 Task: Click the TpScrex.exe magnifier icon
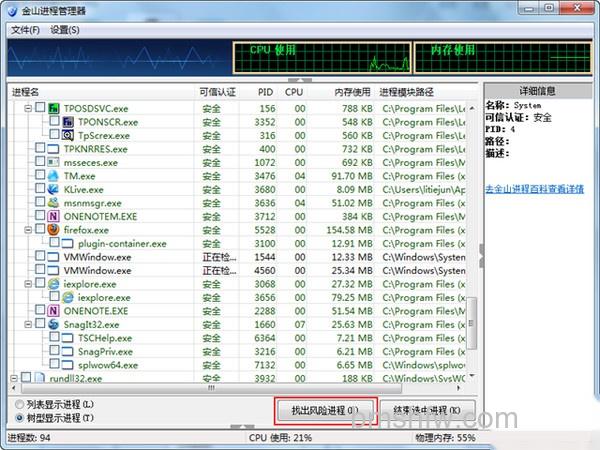coord(68,135)
